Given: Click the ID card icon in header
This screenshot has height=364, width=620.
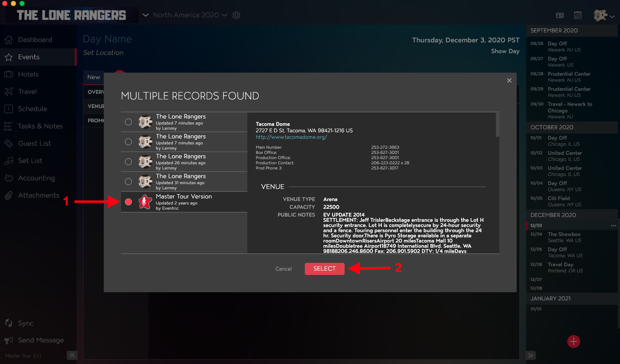Looking at the screenshot, I should (x=560, y=15).
